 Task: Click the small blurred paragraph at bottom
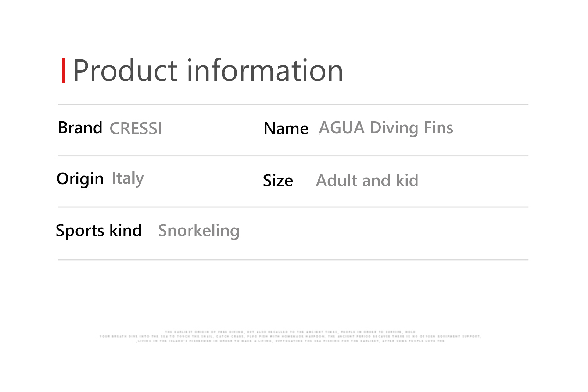tap(290, 336)
